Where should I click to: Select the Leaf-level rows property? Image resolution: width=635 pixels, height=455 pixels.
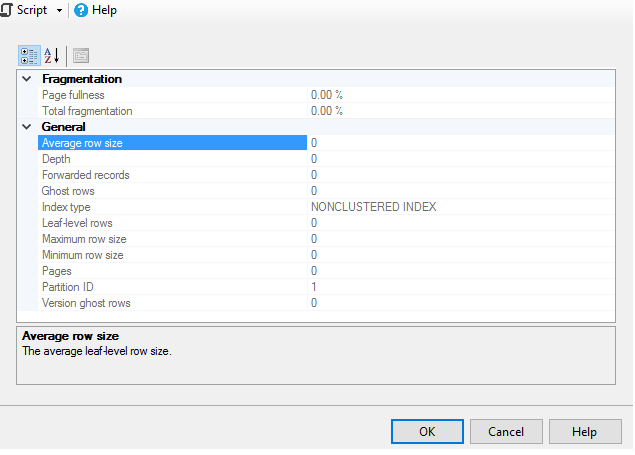click(77, 223)
